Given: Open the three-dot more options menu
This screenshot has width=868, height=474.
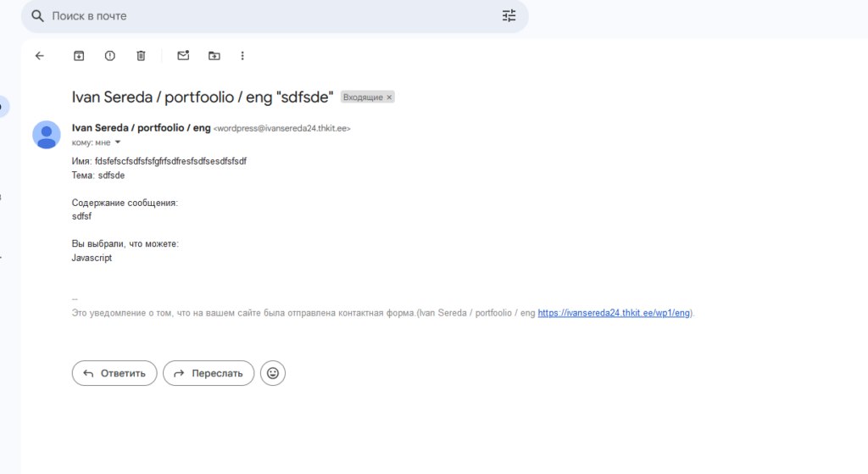Looking at the screenshot, I should coord(242,56).
